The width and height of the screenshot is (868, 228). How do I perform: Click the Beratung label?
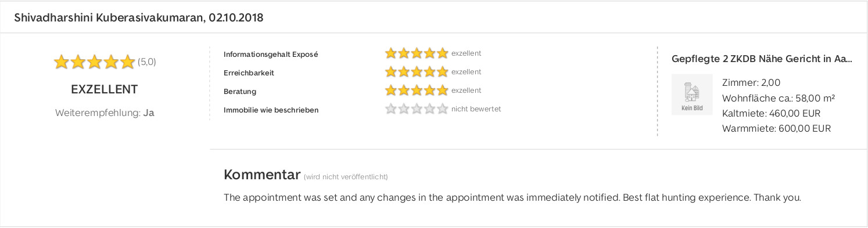[240, 92]
